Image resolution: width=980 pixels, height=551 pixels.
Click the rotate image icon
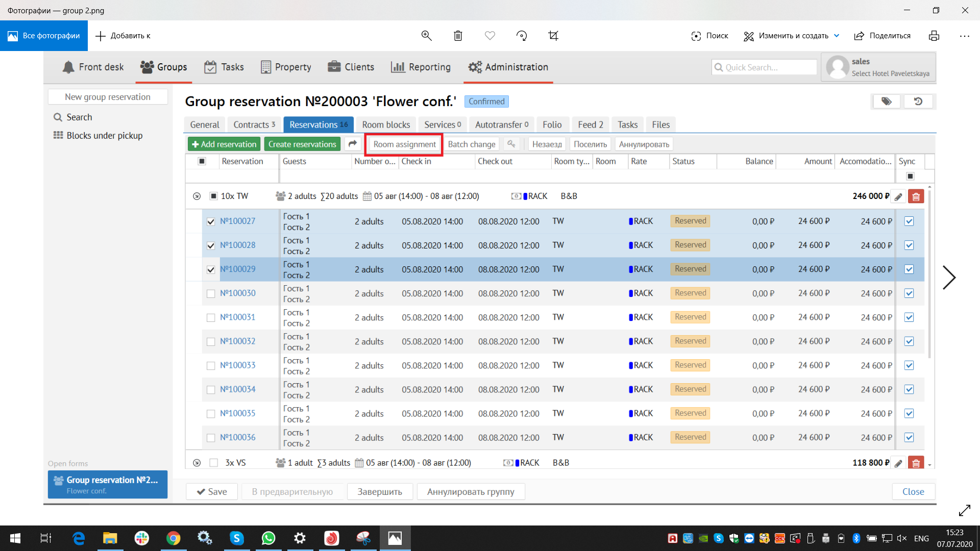tap(521, 36)
